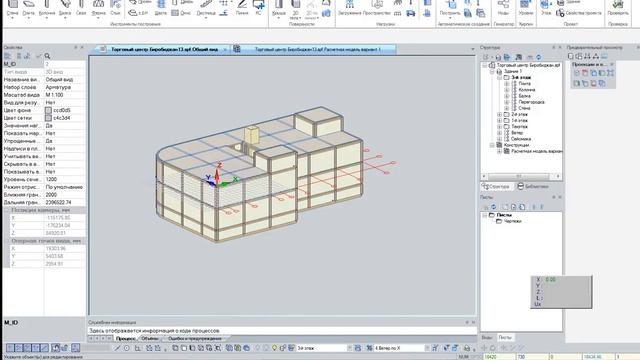The image size is (640, 360).
Task: Open the Уровни levels tool
Action: pos(526,8)
